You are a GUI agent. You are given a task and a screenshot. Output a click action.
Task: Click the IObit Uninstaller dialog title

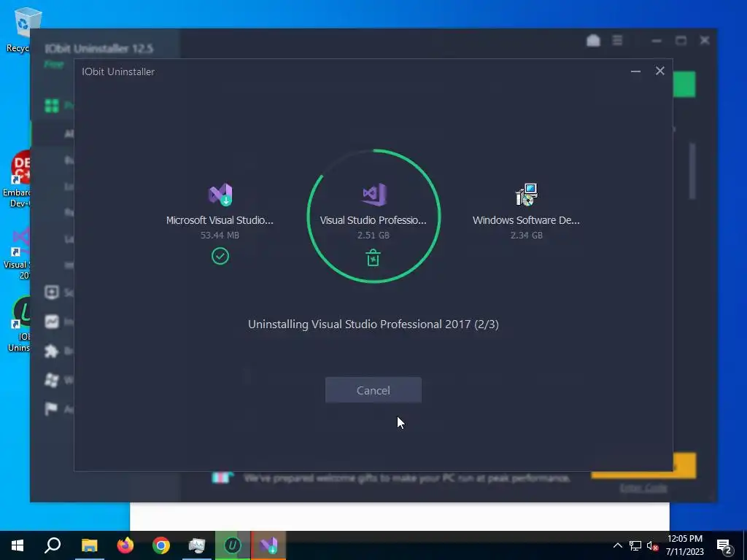118,71
